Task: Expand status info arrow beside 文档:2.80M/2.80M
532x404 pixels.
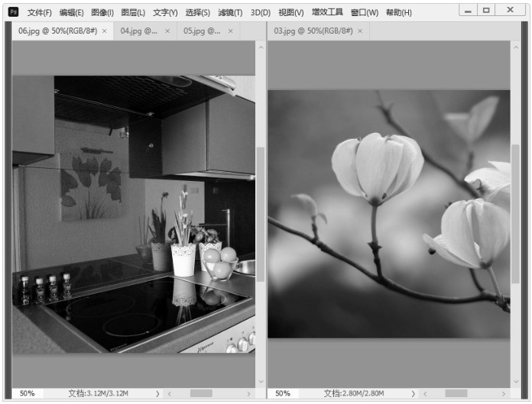Action: point(414,394)
